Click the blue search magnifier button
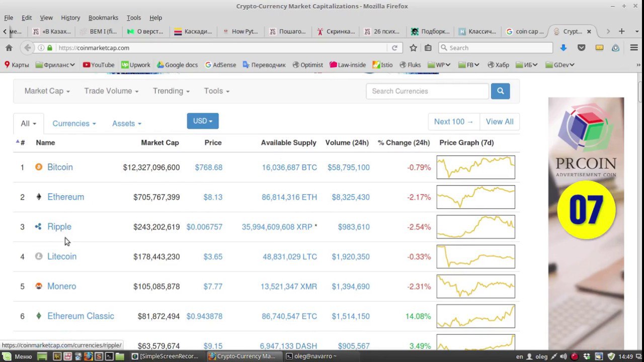 pyautogui.click(x=500, y=91)
